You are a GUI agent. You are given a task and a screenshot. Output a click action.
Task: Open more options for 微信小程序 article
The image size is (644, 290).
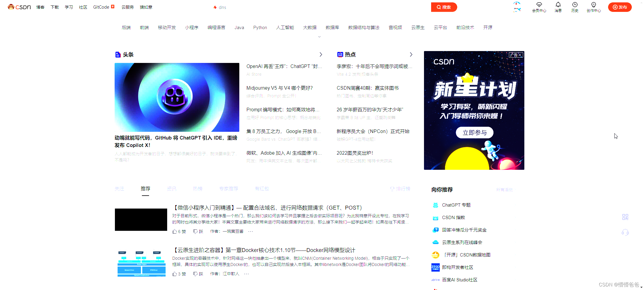pos(251,232)
